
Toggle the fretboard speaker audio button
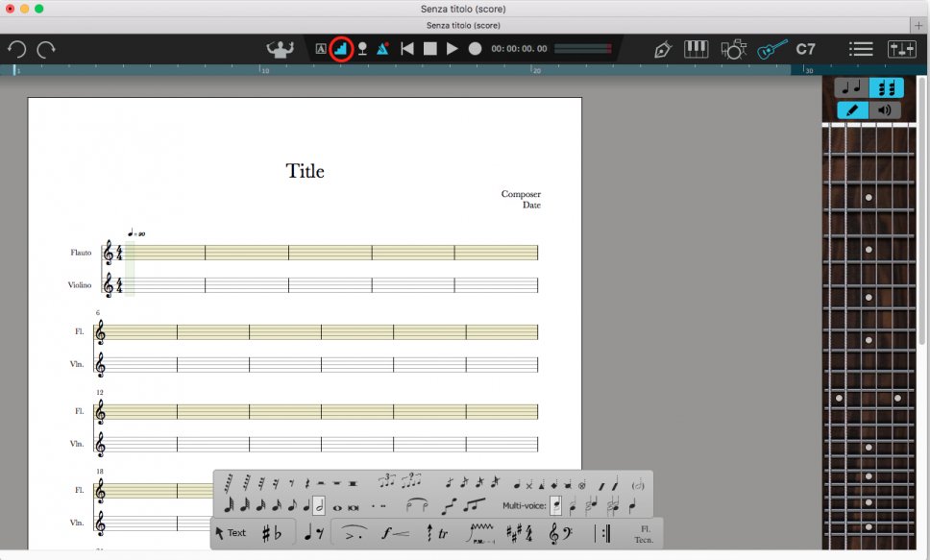point(885,110)
